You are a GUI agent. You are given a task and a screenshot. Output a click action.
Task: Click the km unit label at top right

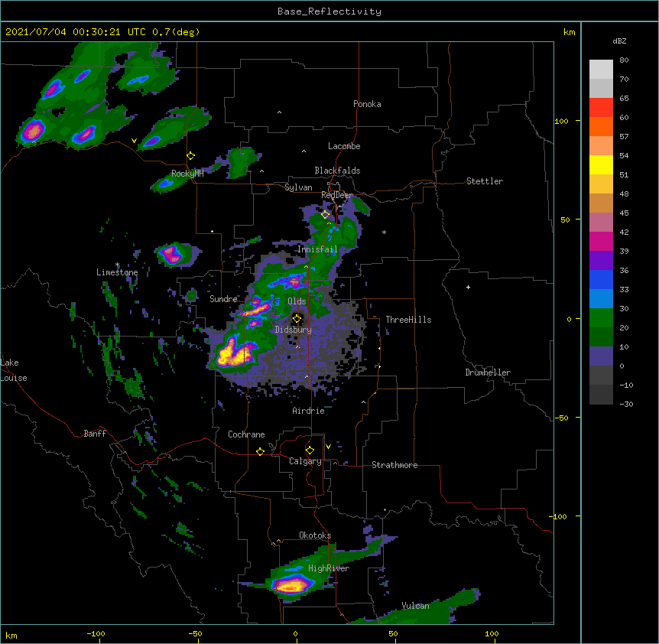tap(569, 32)
